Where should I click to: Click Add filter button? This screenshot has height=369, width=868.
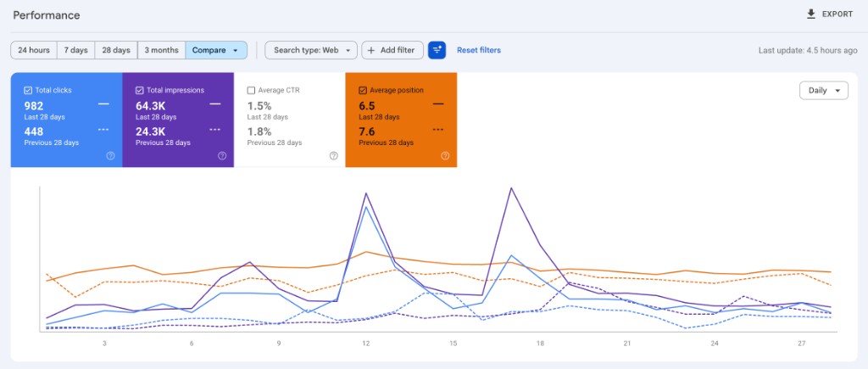(x=392, y=50)
